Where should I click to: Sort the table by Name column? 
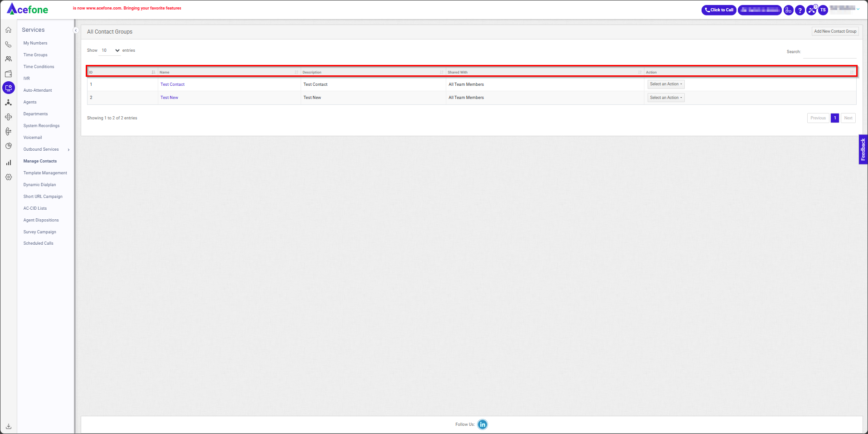(229, 72)
